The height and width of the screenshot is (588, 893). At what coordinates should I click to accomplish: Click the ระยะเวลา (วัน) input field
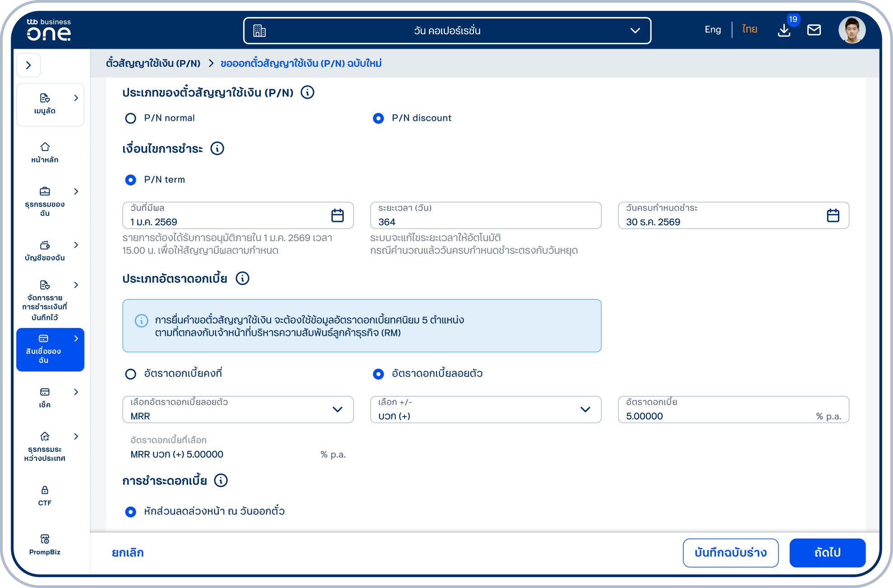(x=486, y=216)
